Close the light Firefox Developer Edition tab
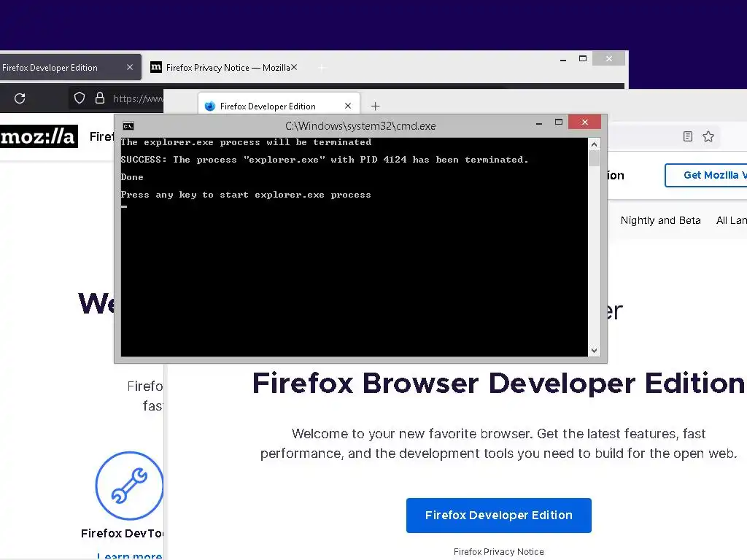The image size is (747, 560). click(x=348, y=106)
